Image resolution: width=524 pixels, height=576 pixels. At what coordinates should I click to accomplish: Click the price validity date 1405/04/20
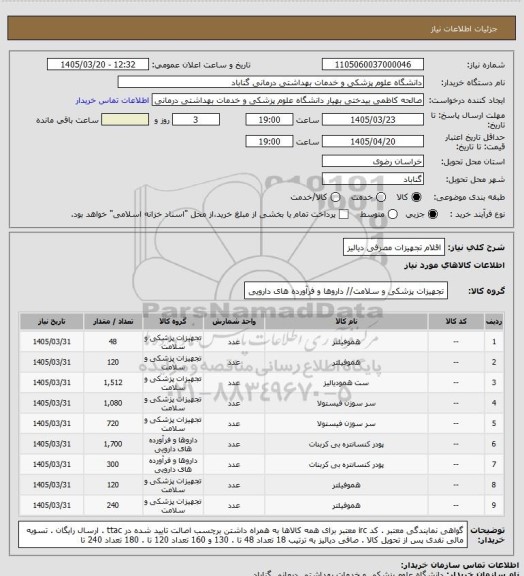coord(373,141)
